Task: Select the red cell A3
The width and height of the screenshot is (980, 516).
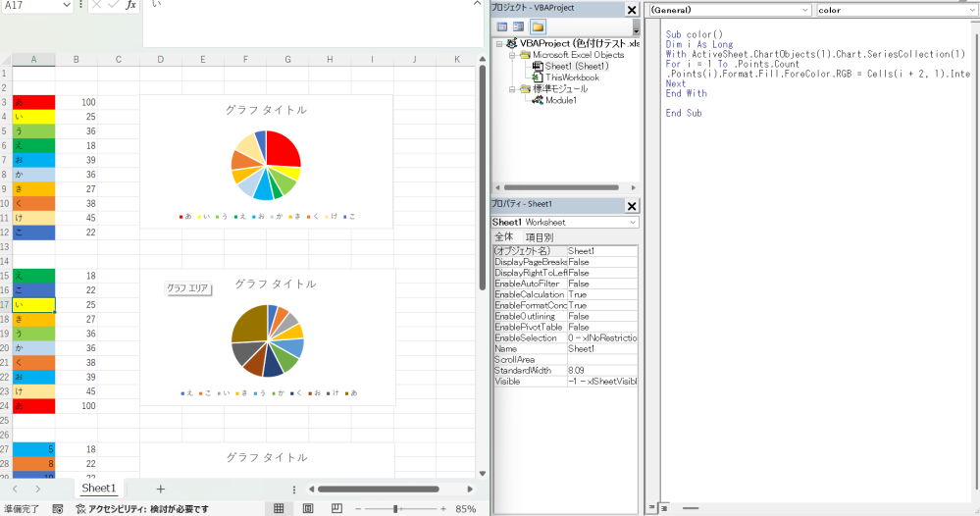Action: click(34, 102)
